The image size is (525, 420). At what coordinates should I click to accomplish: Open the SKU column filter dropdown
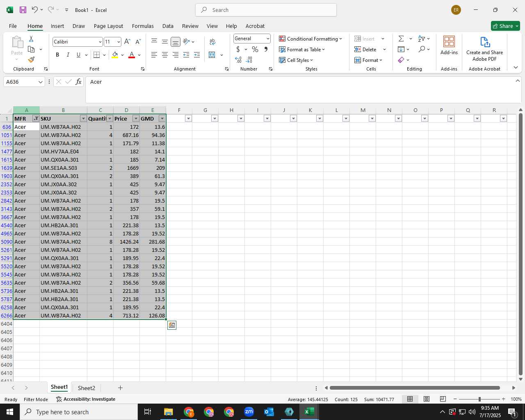click(x=83, y=119)
